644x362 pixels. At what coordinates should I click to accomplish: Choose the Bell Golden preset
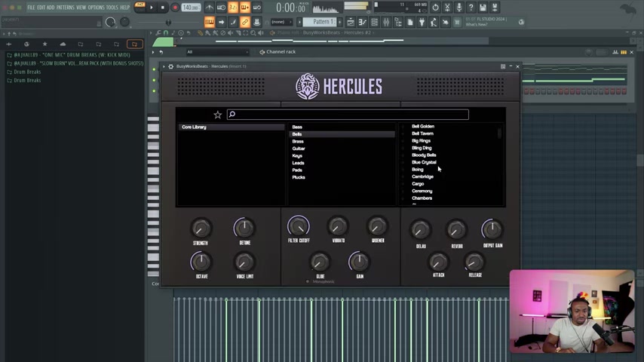[x=423, y=126]
